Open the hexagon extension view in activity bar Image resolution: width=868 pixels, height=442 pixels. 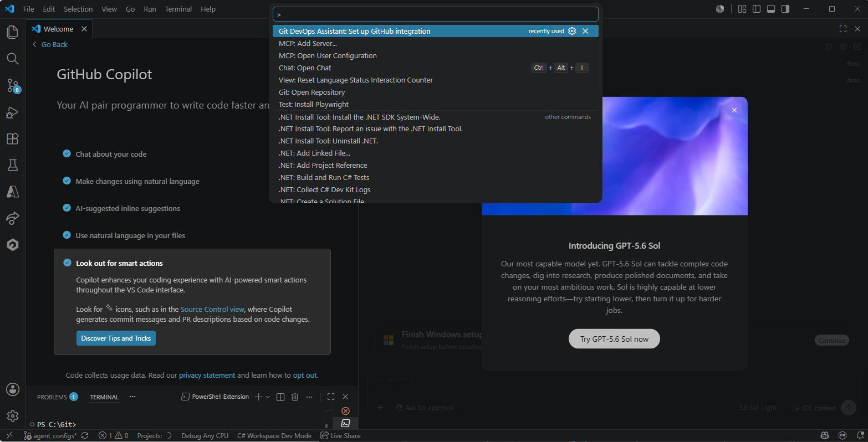[x=13, y=245]
